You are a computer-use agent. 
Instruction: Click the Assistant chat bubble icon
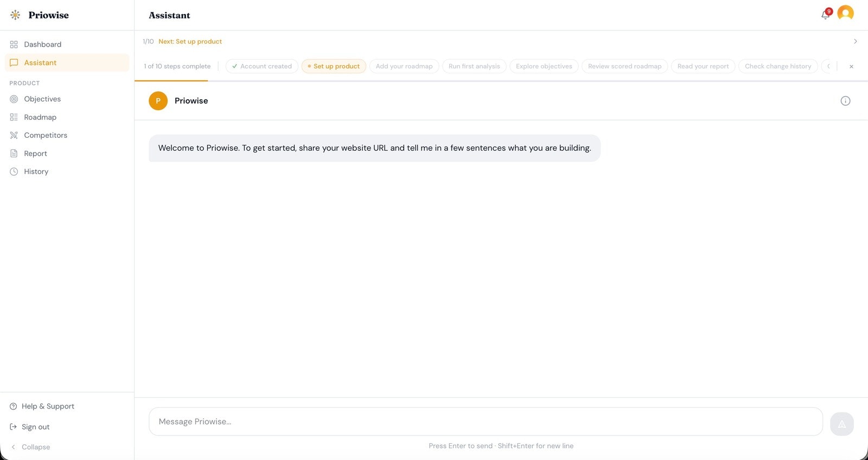(14, 63)
